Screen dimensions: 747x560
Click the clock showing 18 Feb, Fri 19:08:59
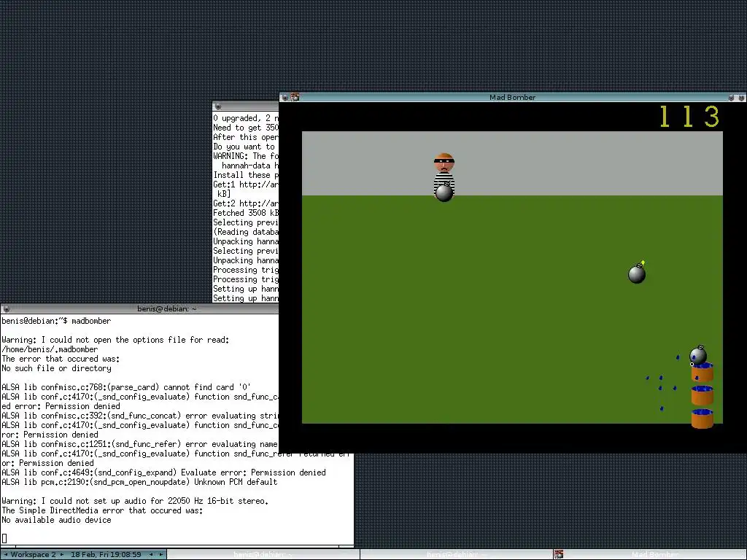click(106, 555)
